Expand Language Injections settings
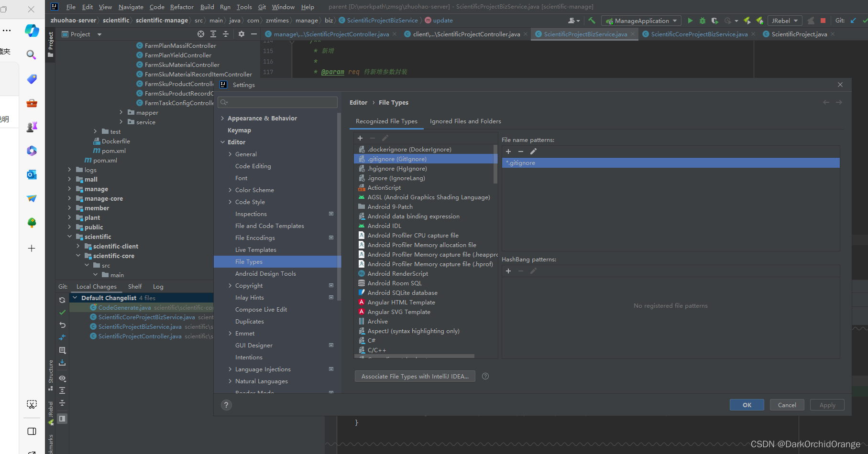Viewport: 868px width, 454px height. coord(230,369)
